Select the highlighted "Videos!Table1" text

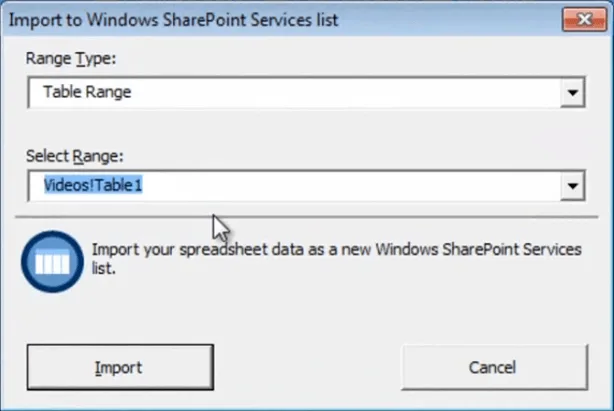point(95,186)
